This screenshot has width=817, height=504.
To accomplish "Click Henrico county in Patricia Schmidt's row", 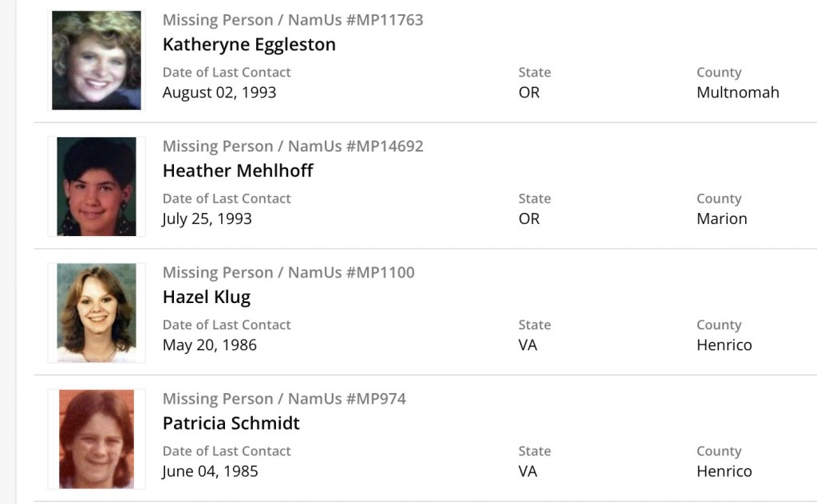I will click(724, 471).
